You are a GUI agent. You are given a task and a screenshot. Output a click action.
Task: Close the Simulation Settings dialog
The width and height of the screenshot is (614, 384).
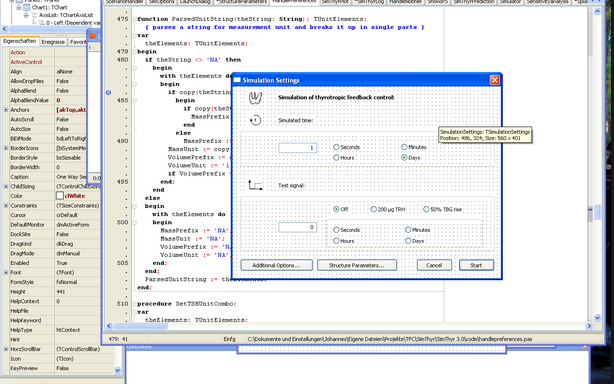[495, 80]
